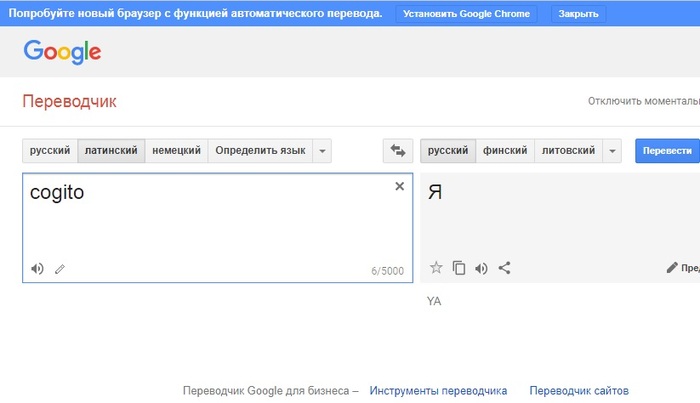Screen dimensions: 700x403
Task: Clear the source text with X icon
Action: [399, 186]
